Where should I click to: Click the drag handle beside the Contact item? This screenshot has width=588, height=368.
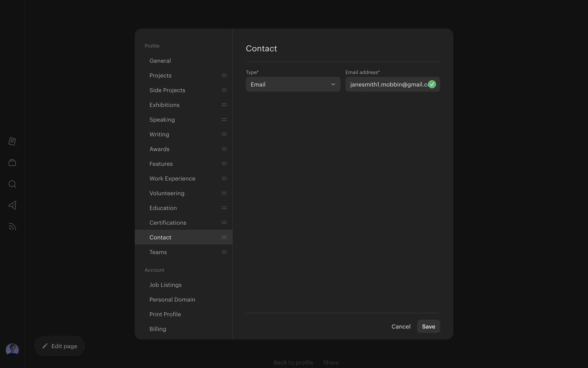[x=224, y=237]
